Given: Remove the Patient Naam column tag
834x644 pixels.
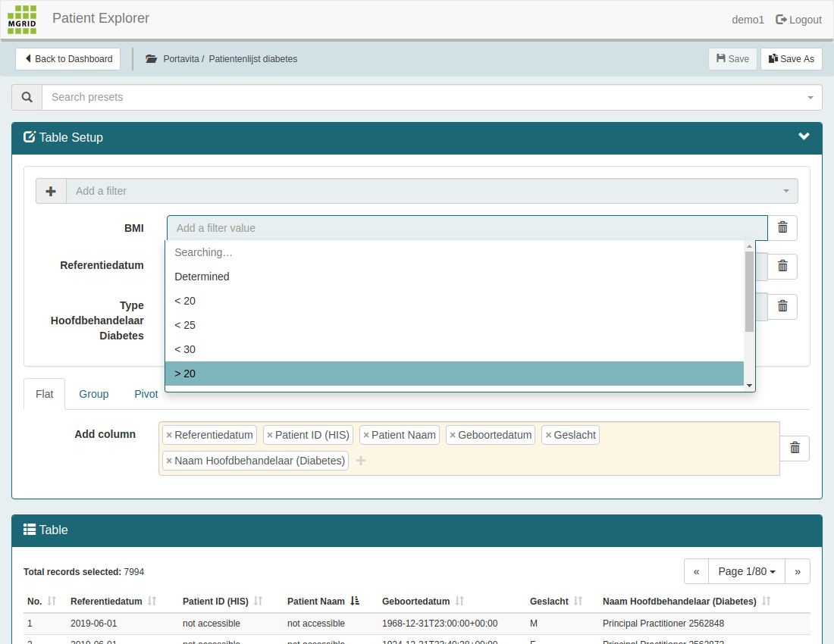Looking at the screenshot, I should click(x=366, y=435).
